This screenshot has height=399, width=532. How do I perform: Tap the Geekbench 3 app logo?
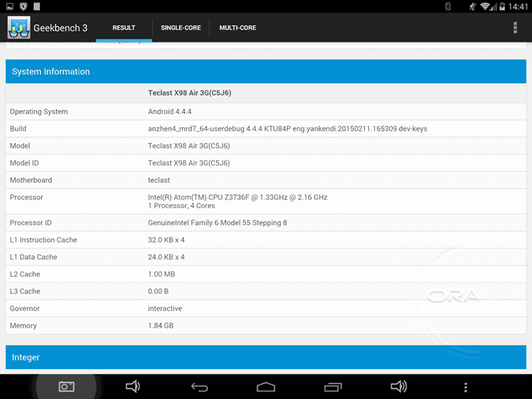[x=19, y=28]
